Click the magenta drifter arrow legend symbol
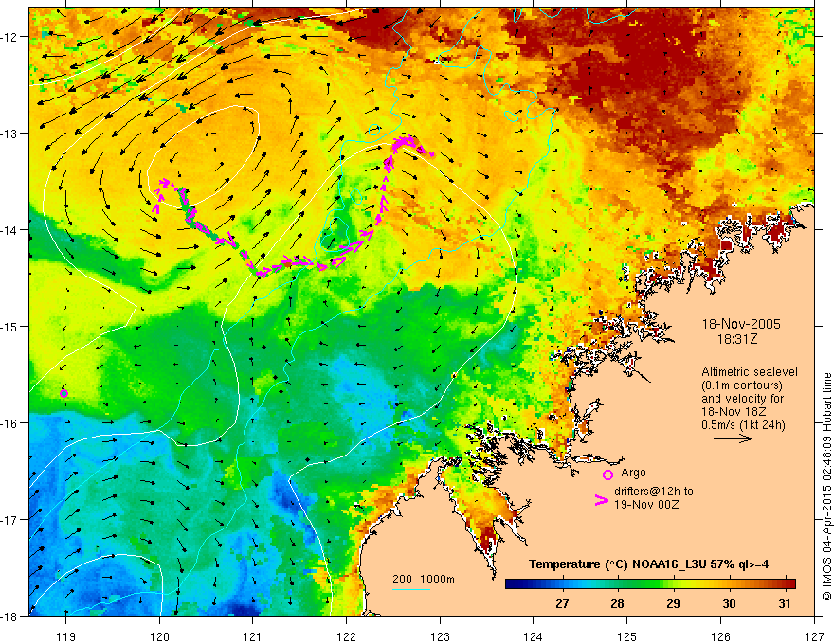This screenshot has width=834, height=644. pyautogui.click(x=602, y=500)
